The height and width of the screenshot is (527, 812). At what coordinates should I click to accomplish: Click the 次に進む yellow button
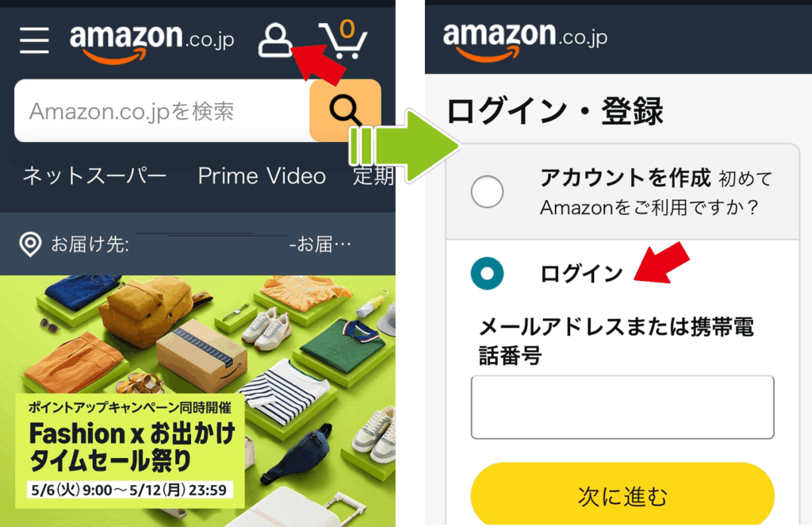click(x=622, y=495)
